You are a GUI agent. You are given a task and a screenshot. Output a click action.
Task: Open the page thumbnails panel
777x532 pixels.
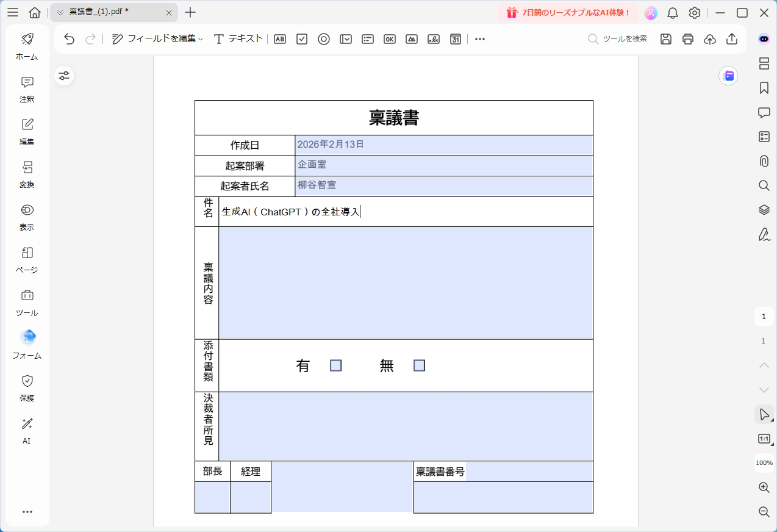click(x=764, y=63)
